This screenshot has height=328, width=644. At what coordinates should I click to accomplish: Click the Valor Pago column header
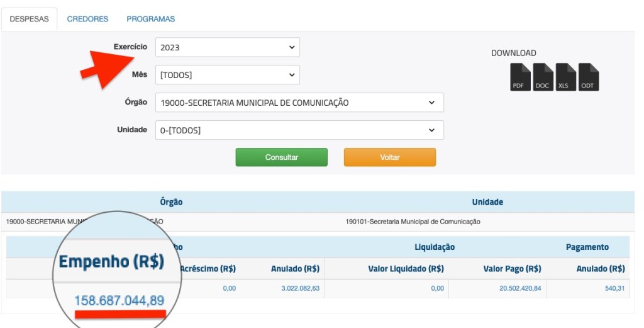click(512, 269)
